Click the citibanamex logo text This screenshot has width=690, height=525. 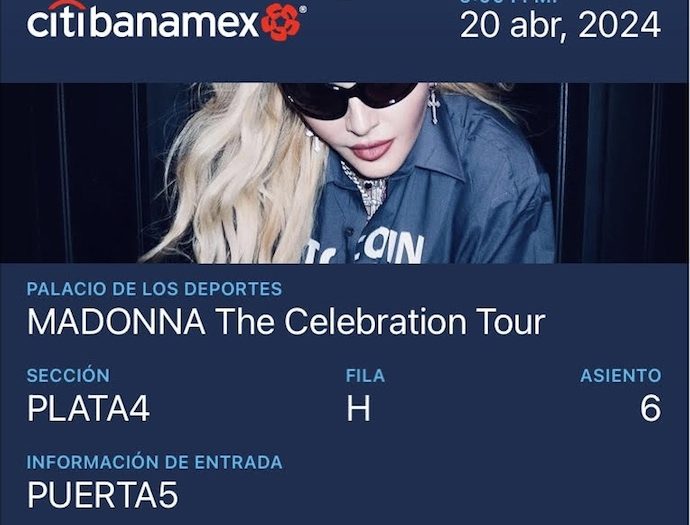tap(143, 21)
